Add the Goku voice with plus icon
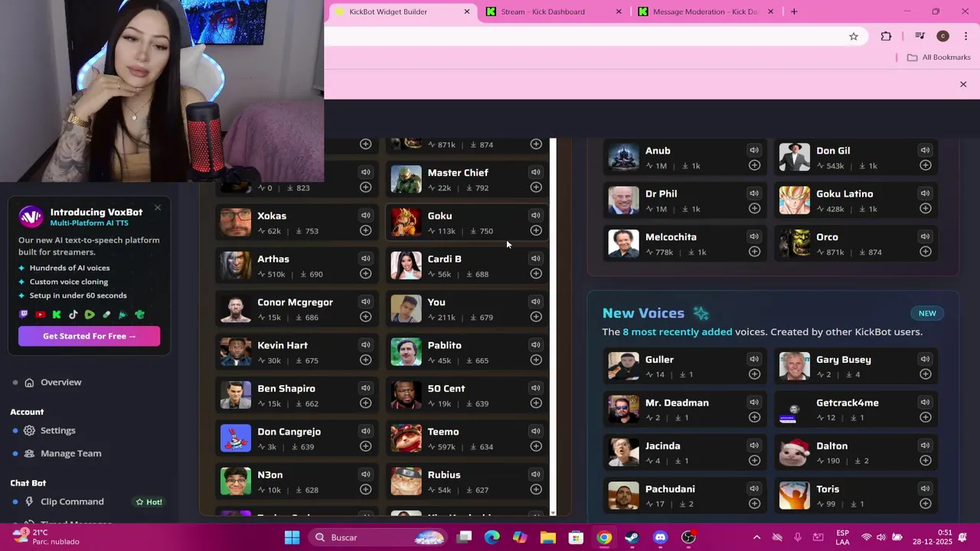 tap(536, 230)
